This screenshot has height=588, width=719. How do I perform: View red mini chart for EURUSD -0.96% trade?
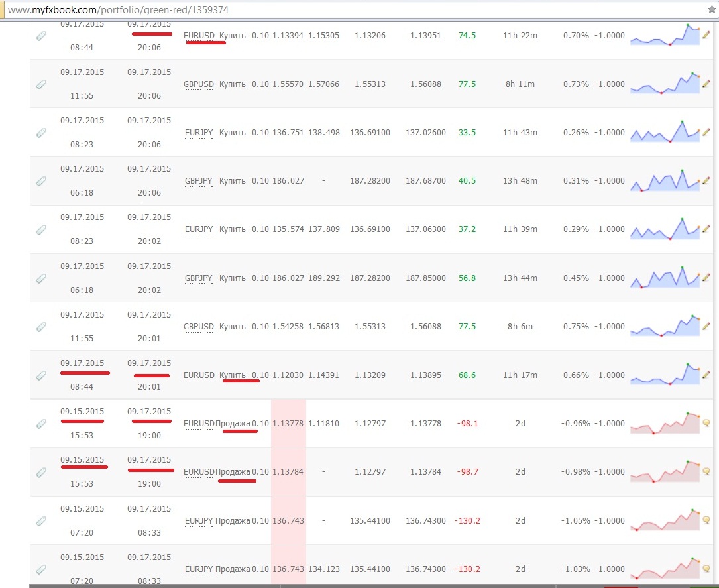click(x=665, y=423)
